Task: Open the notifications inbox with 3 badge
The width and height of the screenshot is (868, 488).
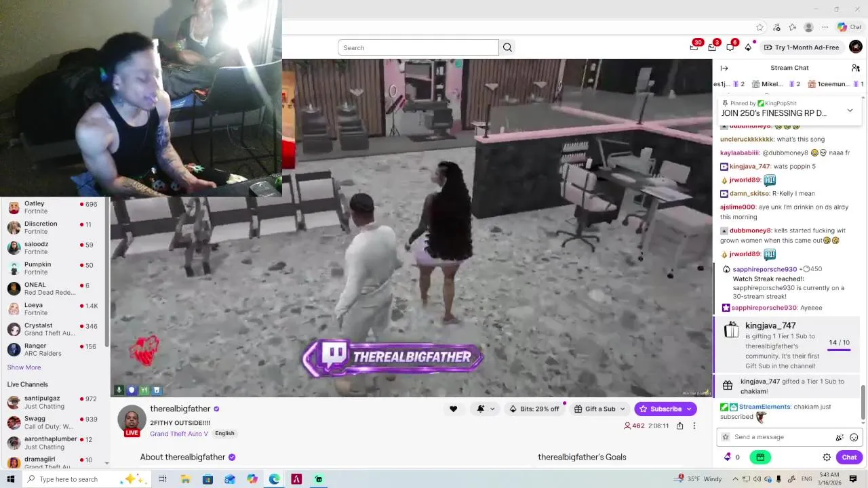Action: tap(712, 47)
